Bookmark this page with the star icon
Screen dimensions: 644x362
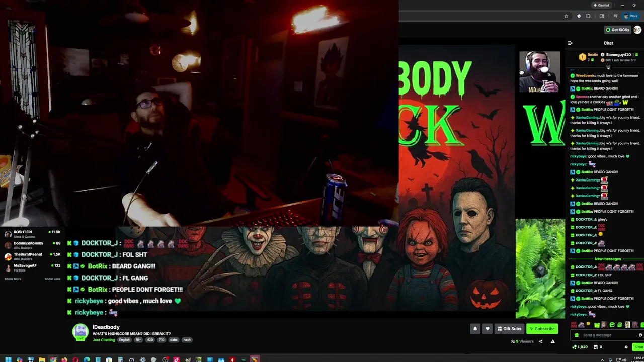point(566,16)
